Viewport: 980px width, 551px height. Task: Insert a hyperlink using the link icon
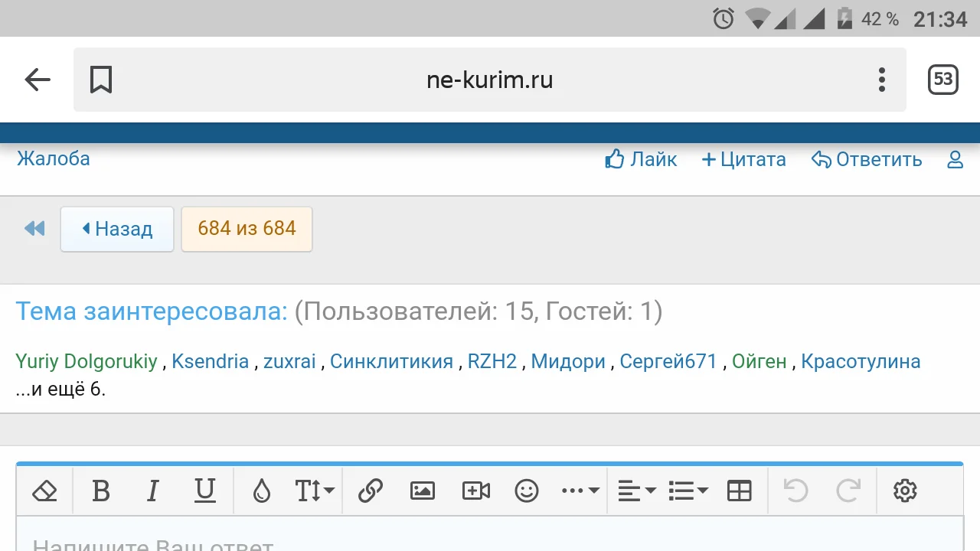tap(371, 491)
